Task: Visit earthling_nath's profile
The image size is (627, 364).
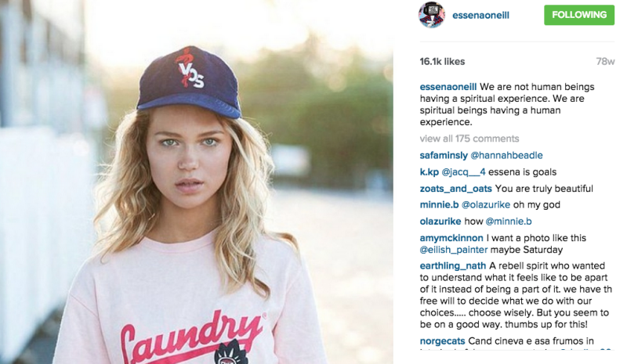Action: click(453, 265)
